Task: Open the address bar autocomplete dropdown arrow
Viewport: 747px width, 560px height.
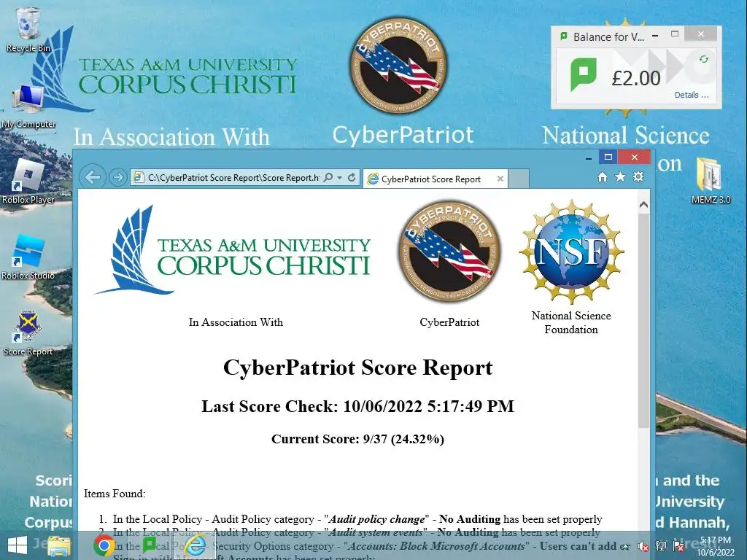Action: coord(340,178)
